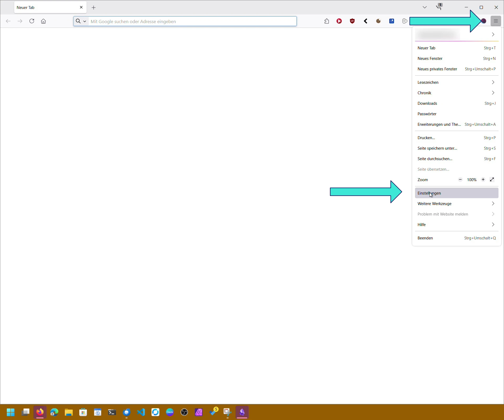Viewport: 504px width, 420px height.
Task: Open Task View in the taskbar
Action: click(25, 412)
